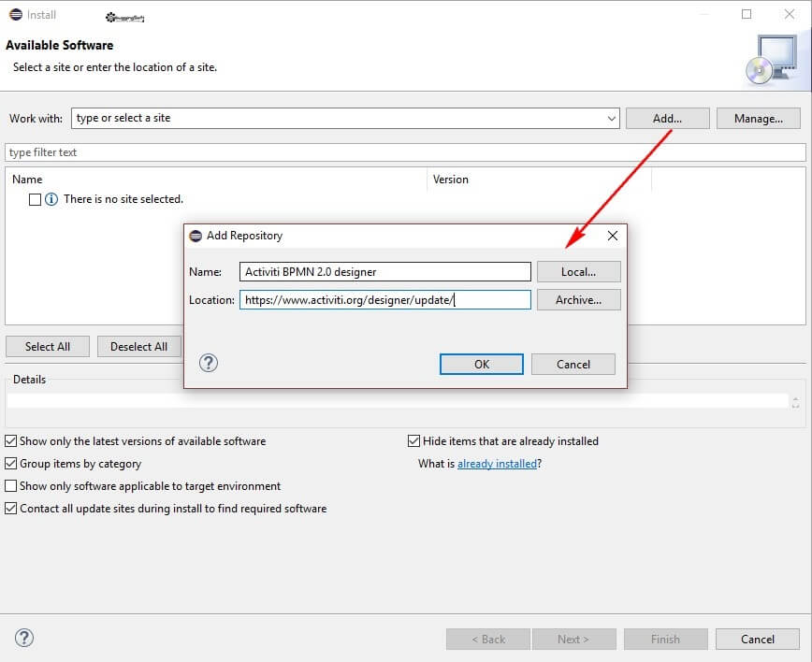The image size is (812, 662).
Task: Close the Install window
Action: [790, 14]
